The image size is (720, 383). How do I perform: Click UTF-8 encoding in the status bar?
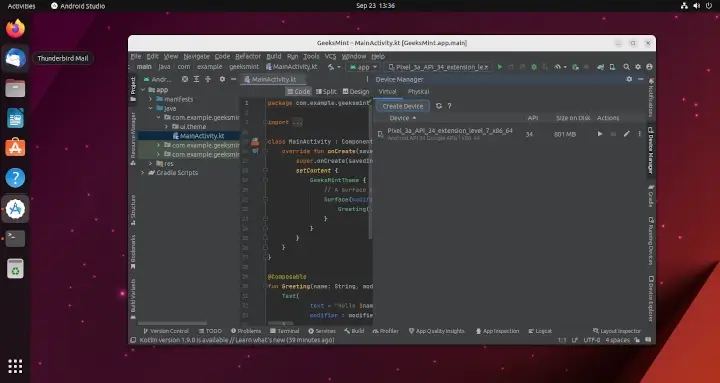[591, 340]
